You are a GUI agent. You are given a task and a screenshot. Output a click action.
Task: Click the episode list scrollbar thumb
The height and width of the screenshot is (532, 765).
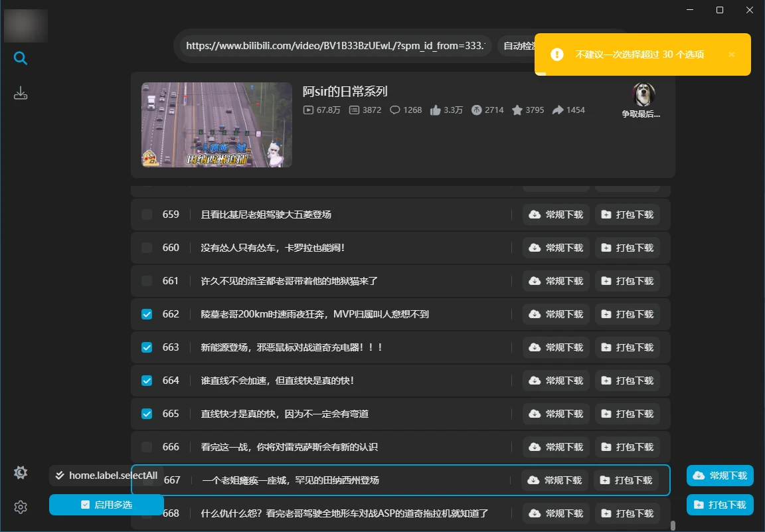point(673,525)
